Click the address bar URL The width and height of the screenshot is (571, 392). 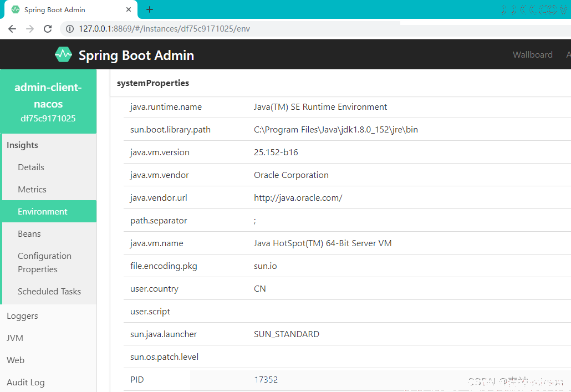click(164, 29)
